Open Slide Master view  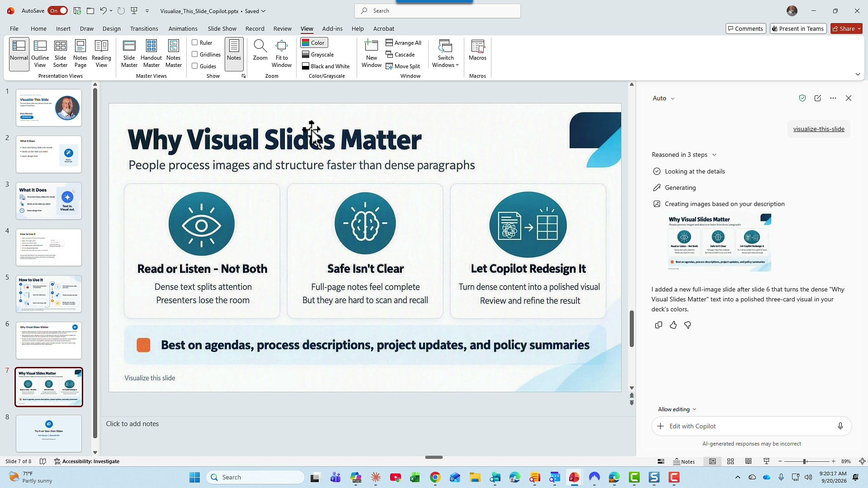129,54
